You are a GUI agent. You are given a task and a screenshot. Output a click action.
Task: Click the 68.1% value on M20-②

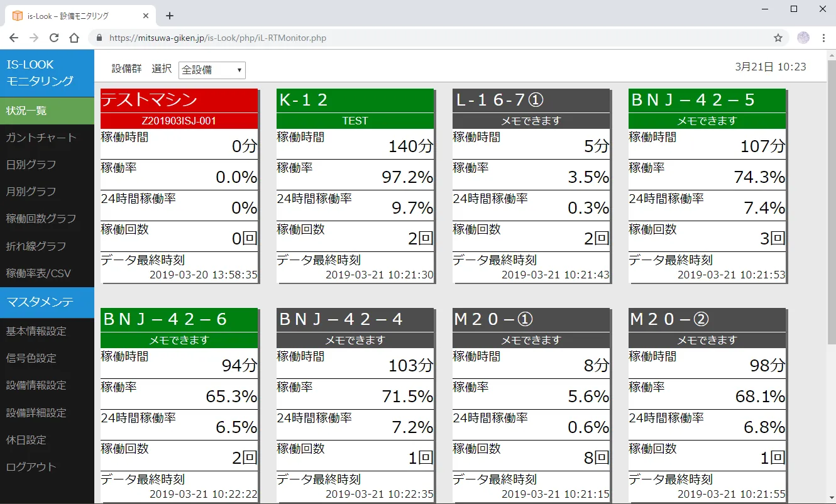(760, 397)
